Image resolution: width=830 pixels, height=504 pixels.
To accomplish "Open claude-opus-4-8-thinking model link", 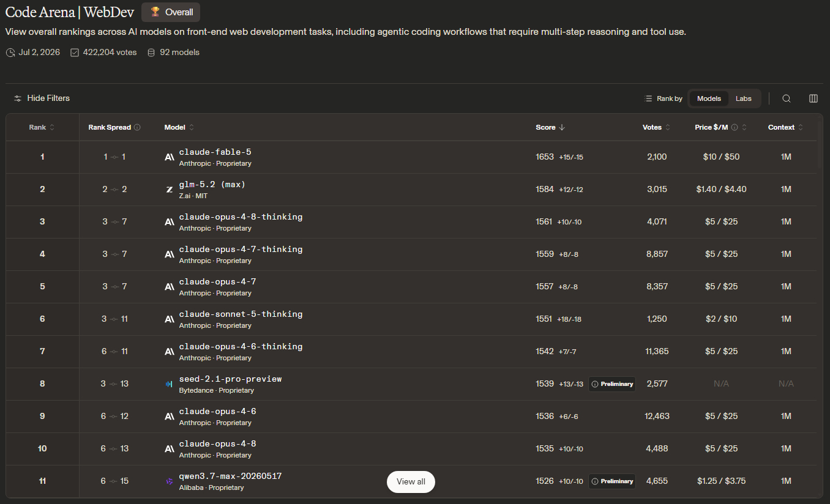I will (241, 217).
